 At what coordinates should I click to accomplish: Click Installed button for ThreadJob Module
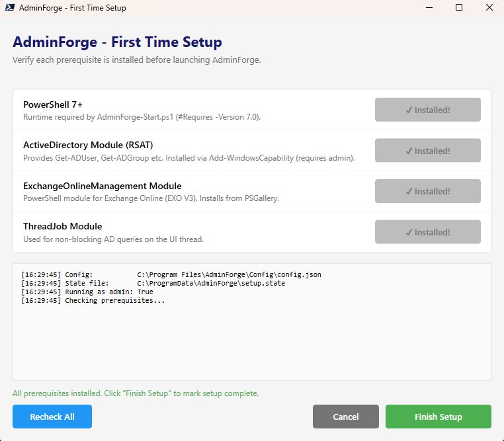[x=427, y=232]
